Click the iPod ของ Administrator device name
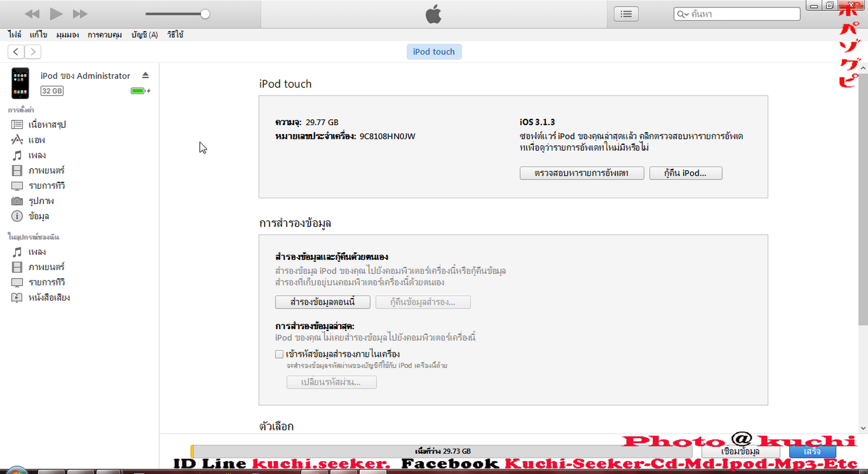868x474 pixels. 85,76
